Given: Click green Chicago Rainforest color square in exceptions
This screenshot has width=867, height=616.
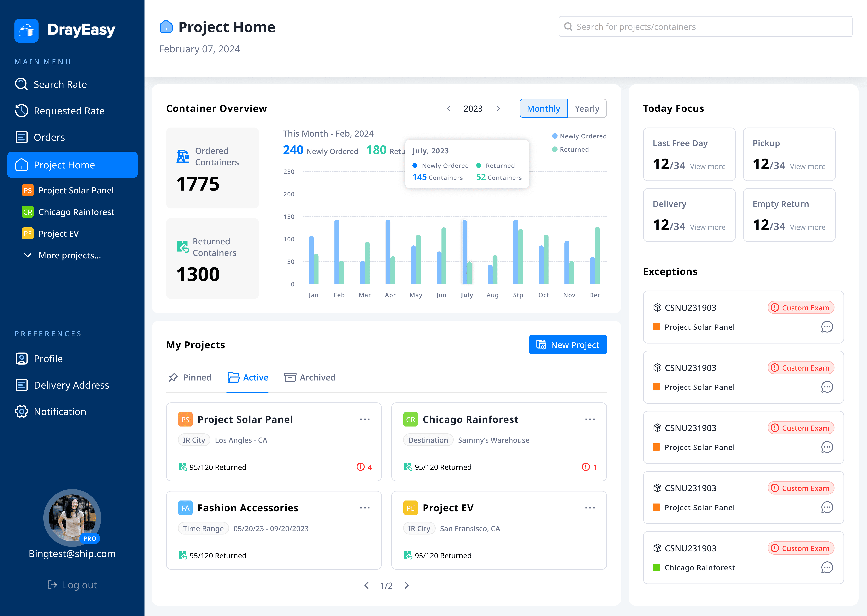Looking at the screenshot, I should point(656,567).
